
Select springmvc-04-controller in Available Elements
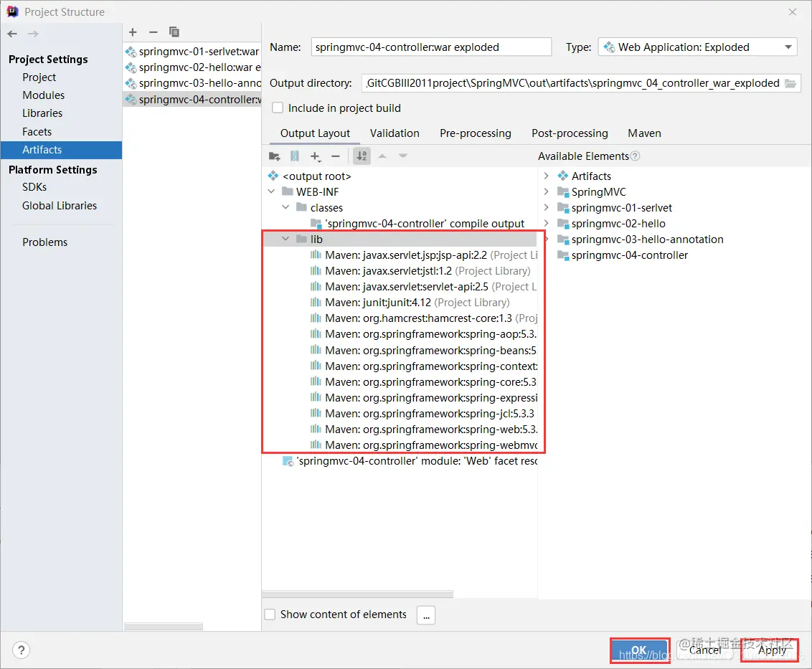click(x=623, y=255)
